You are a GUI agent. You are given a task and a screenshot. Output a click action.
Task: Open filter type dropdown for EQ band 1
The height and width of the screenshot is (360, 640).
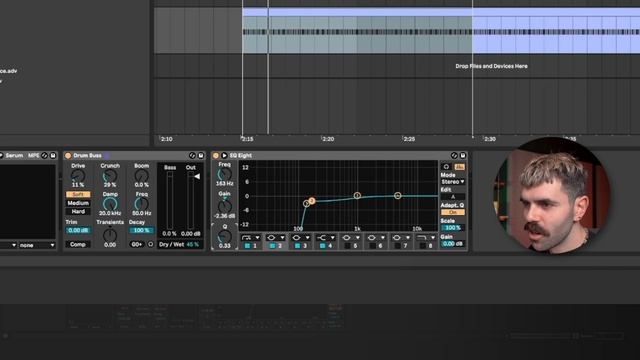coord(250,238)
